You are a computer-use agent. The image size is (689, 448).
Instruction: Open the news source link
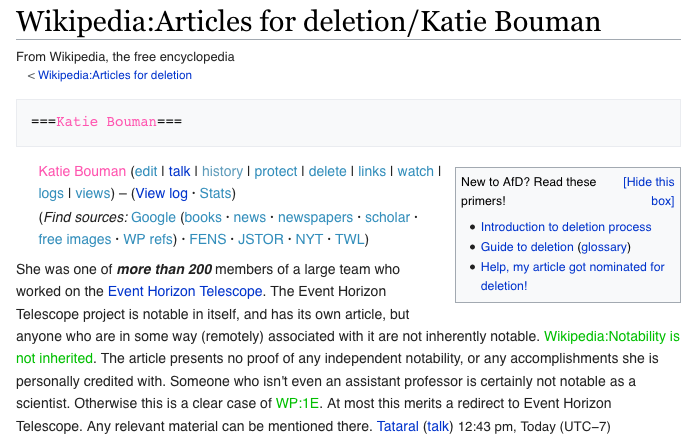(x=250, y=217)
